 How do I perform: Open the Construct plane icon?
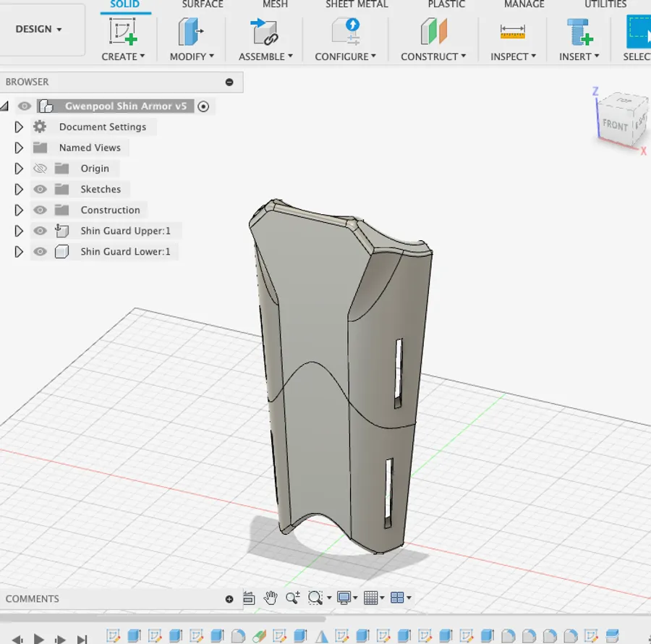tap(433, 32)
